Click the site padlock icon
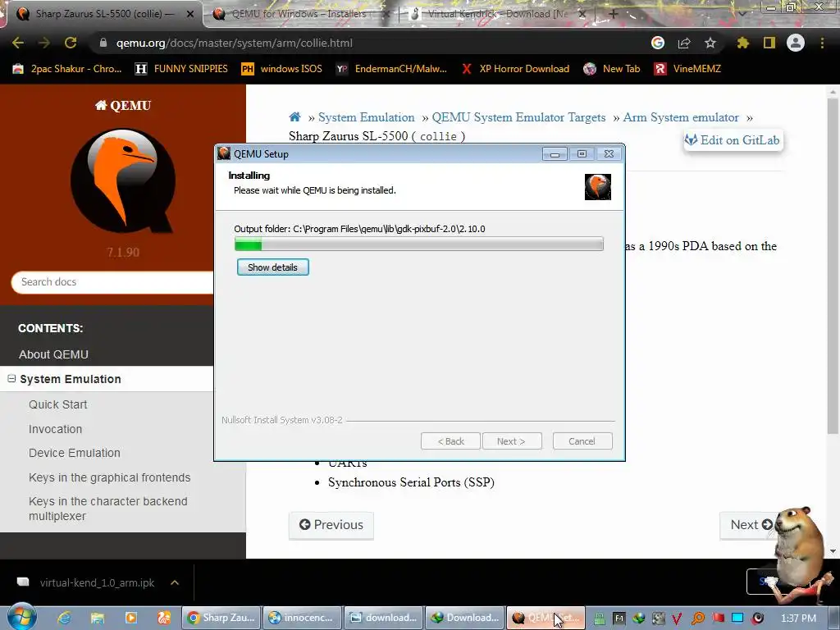840x630 pixels. [x=103, y=43]
